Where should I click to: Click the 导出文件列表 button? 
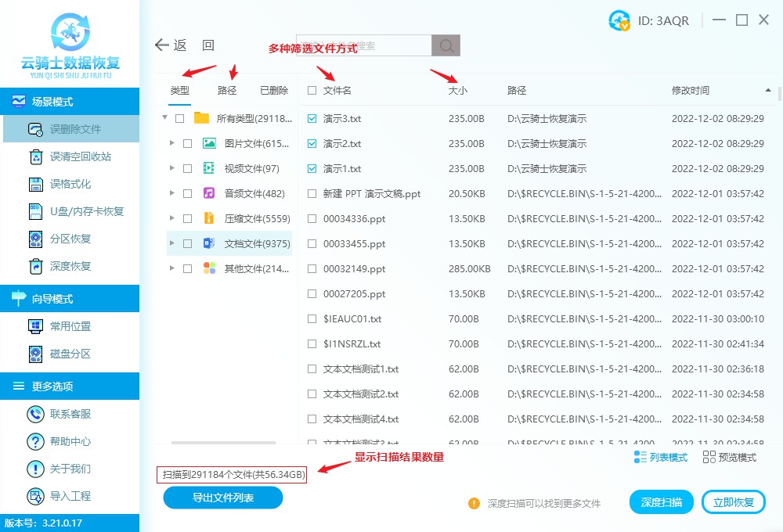[223, 498]
